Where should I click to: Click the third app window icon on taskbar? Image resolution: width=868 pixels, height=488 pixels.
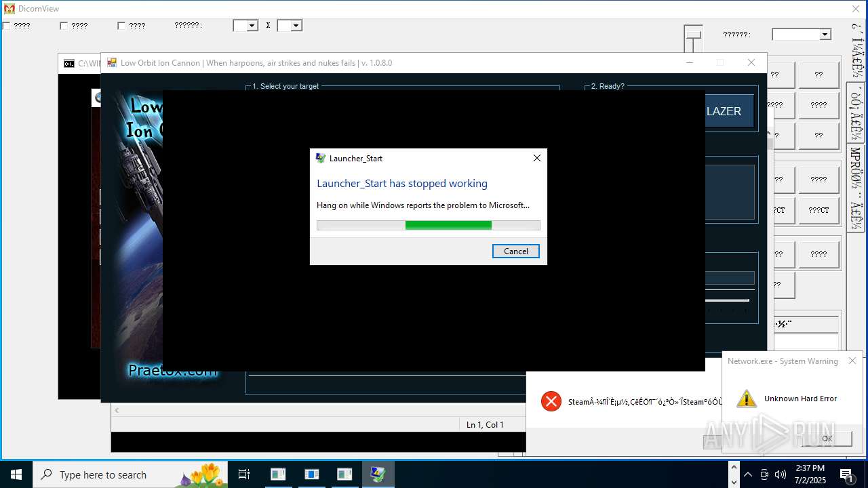pyautogui.click(x=344, y=474)
